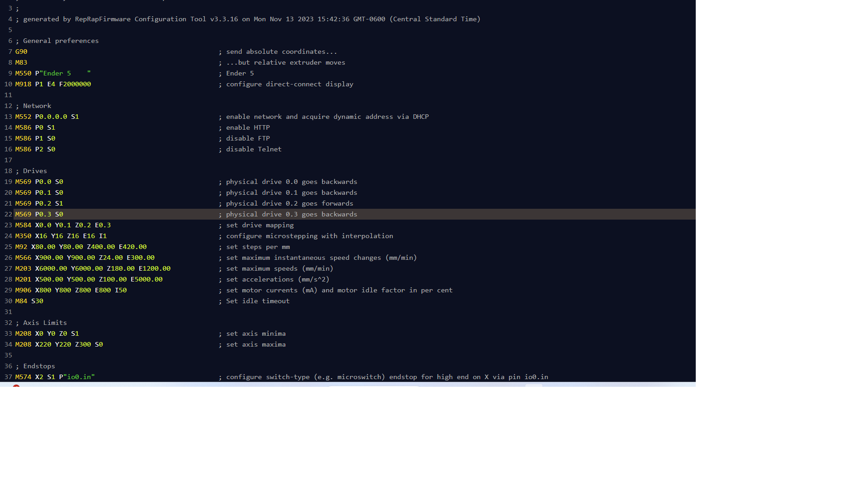Click the 'physical drive 0.2 goes forwards' comment

pyautogui.click(x=286, y=203)
